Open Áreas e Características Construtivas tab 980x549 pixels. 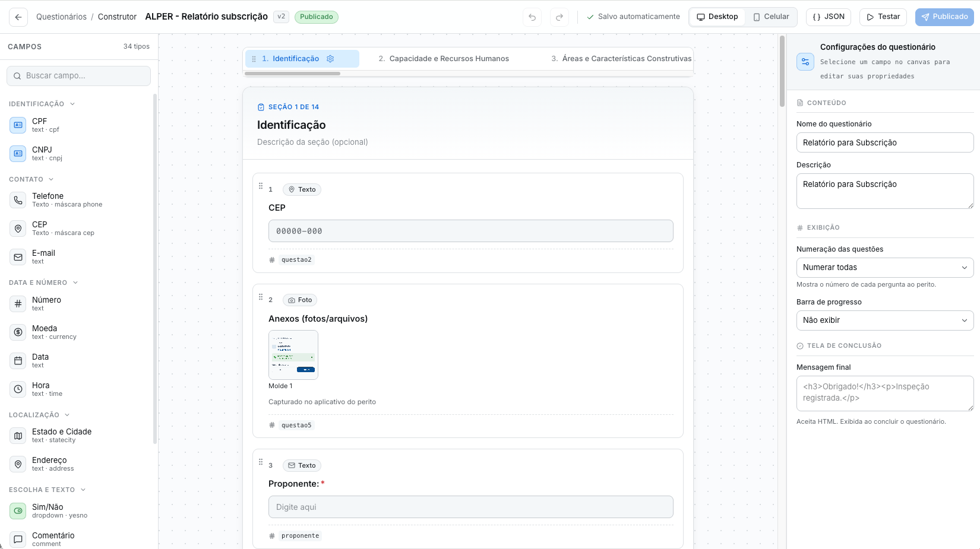(621, 59)
